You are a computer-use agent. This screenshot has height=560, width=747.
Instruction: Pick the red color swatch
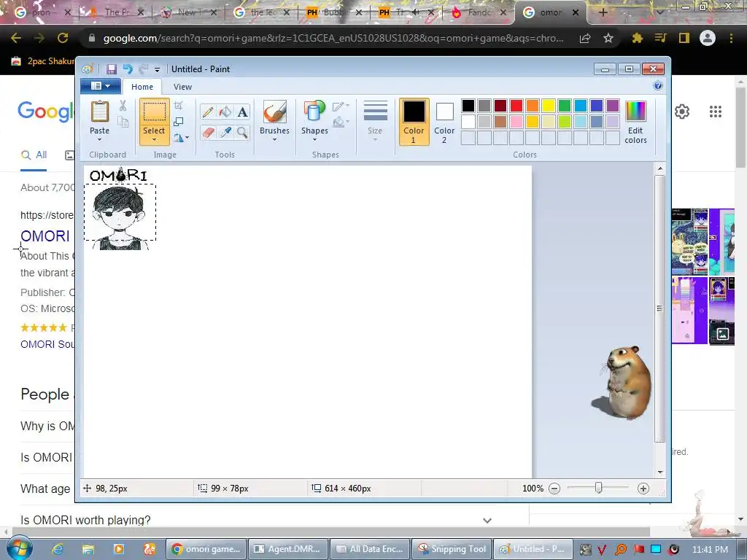point(516,106)
